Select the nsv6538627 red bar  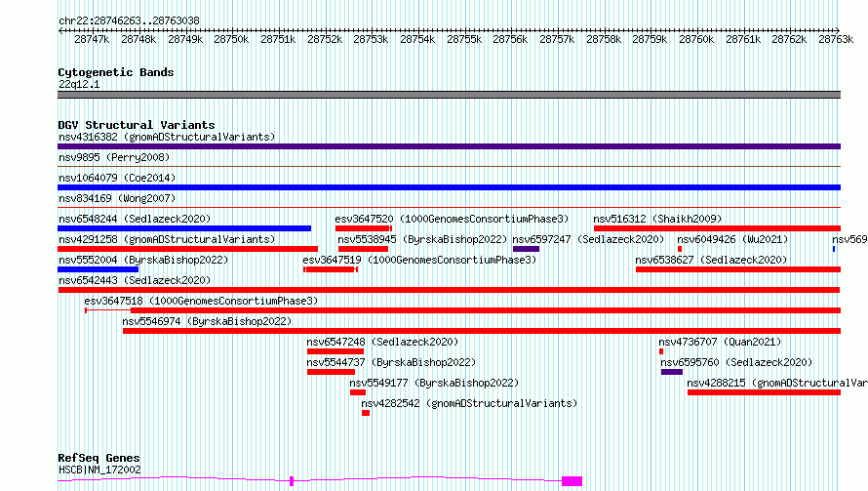pos(738,269)
